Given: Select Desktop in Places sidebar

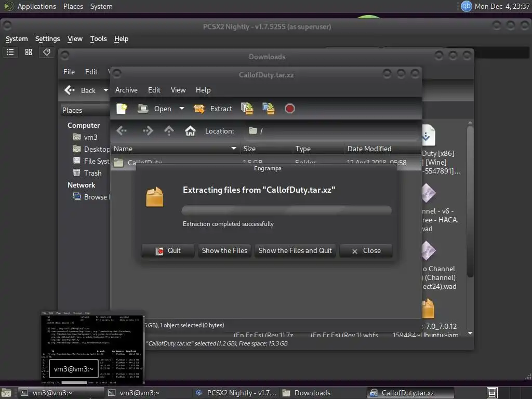Looking at the screenshot, I should tap(91, 149).
